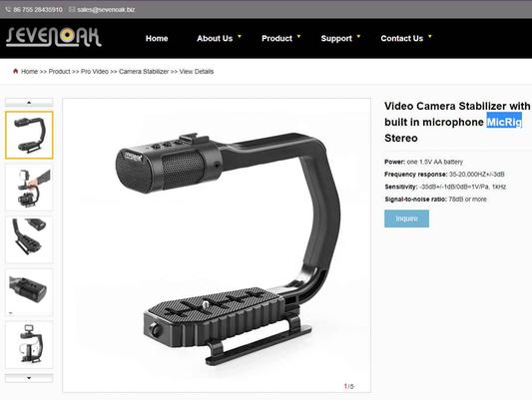
Task: Click the main stabilizer product image
Action: click(x=217, y=245)
